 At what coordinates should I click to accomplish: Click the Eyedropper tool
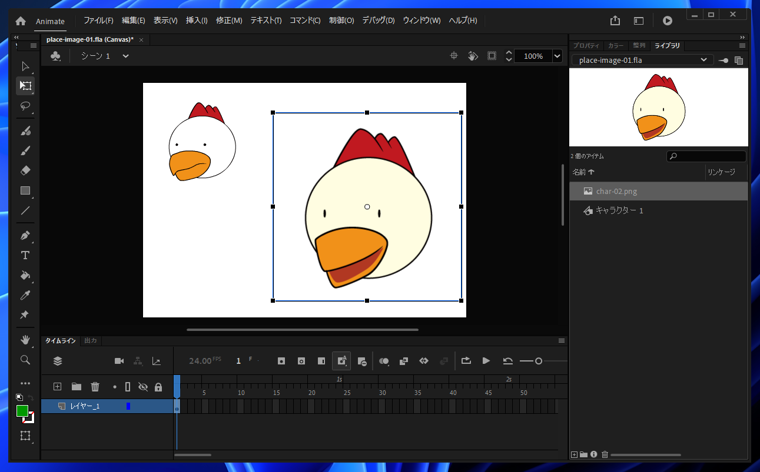click(x=26, y=296)
